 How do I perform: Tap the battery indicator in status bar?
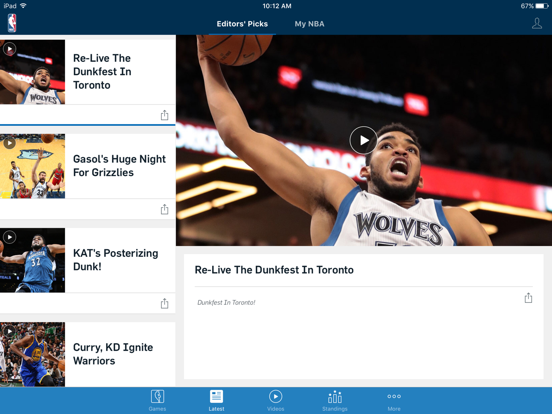(542, 6)
